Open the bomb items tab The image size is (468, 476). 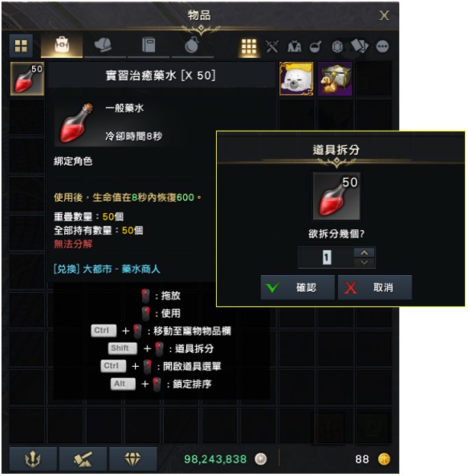point(192,46)
